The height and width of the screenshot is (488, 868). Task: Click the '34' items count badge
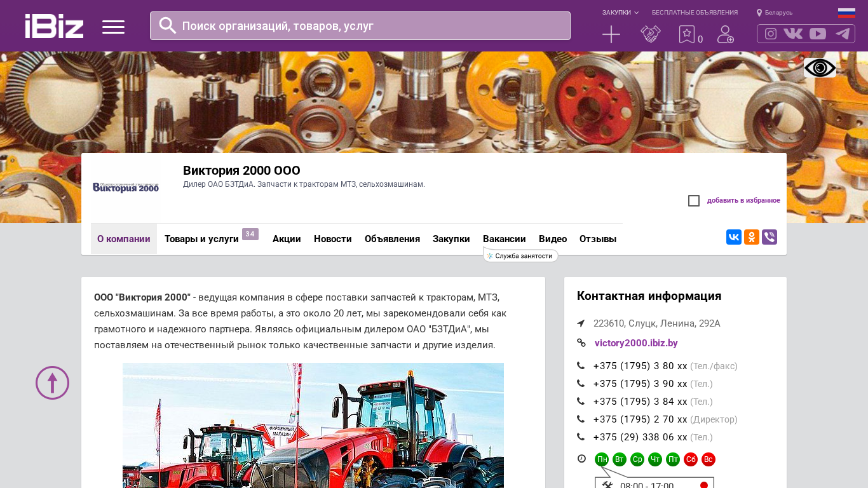[250, 234]
